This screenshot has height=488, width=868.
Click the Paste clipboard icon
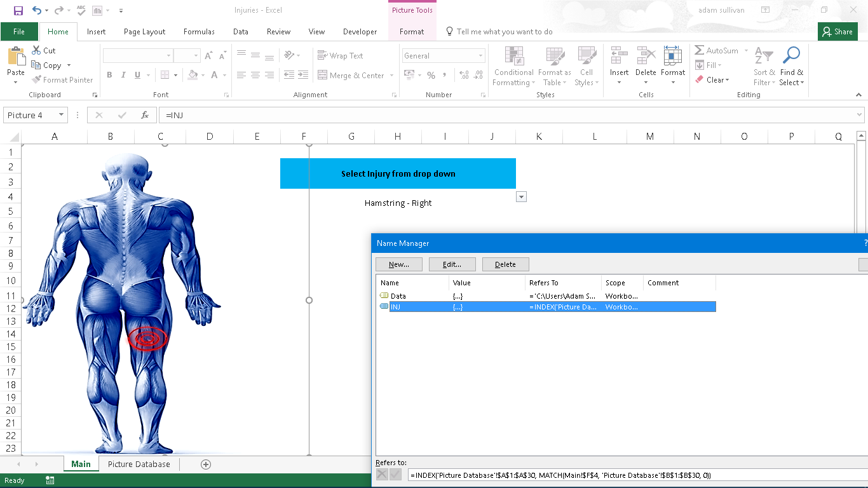16,61
